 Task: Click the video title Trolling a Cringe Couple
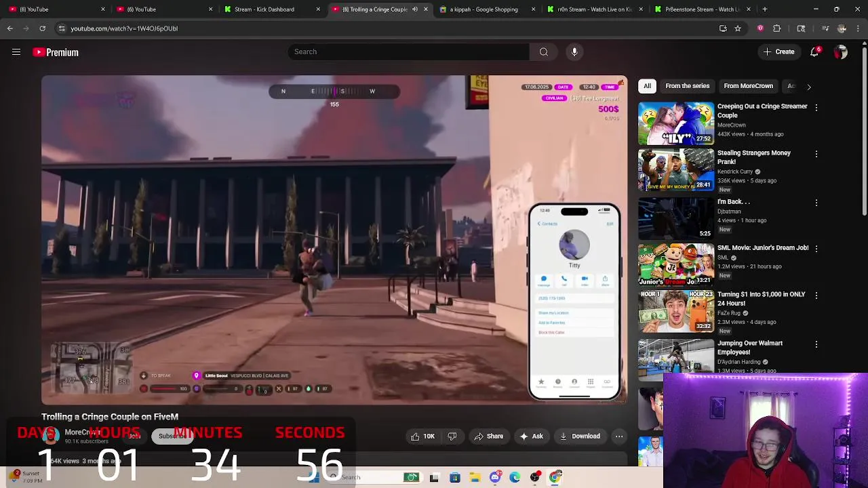[110, 417]
